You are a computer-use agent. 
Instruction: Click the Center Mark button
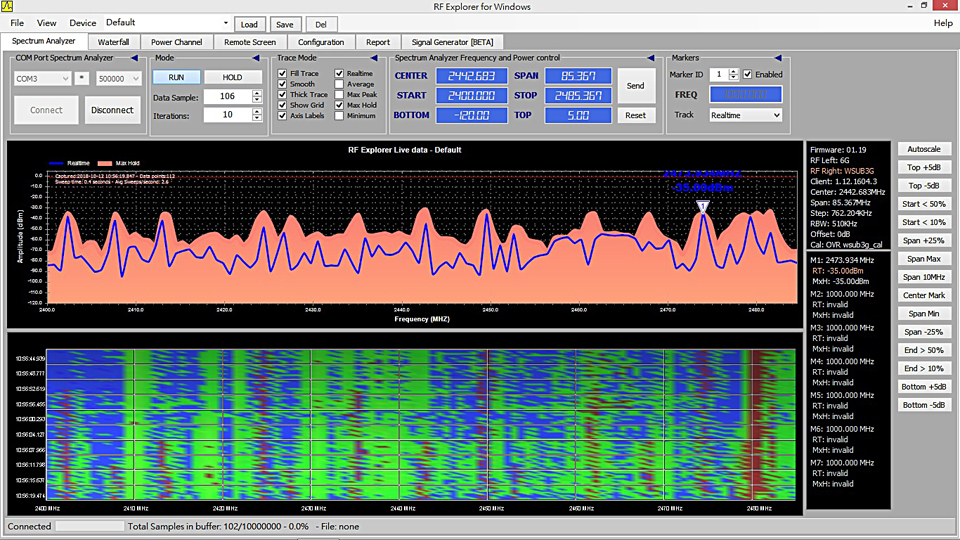(x=924, y=295)
